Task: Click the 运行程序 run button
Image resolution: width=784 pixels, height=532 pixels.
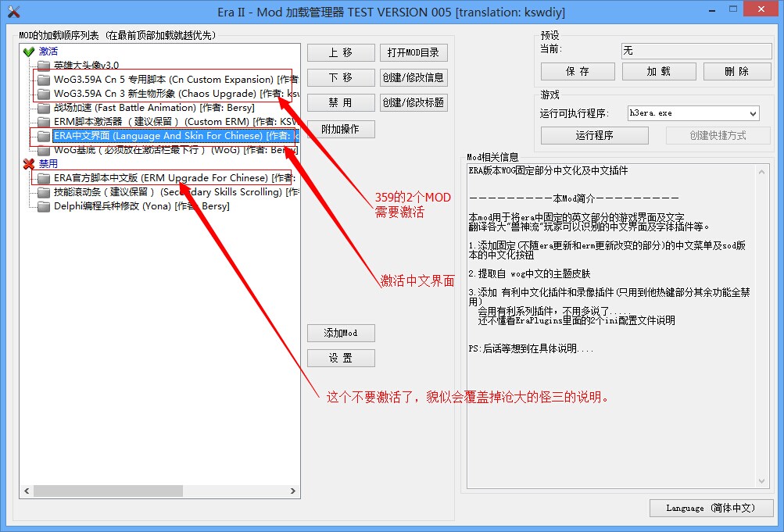Action: click(x=595, y=135)
